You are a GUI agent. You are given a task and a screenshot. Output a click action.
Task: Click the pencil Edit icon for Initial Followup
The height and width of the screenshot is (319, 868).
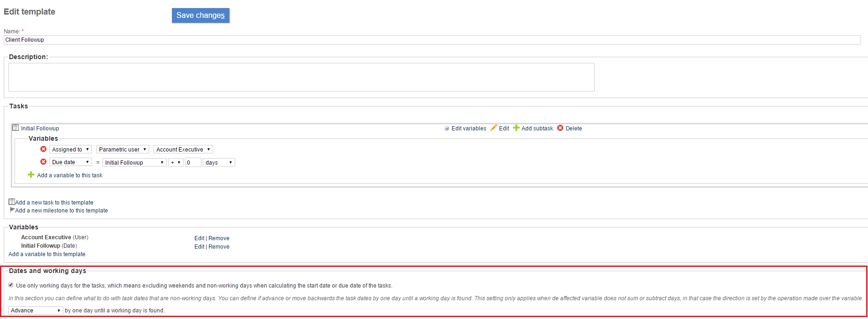(x=493, y=128)
